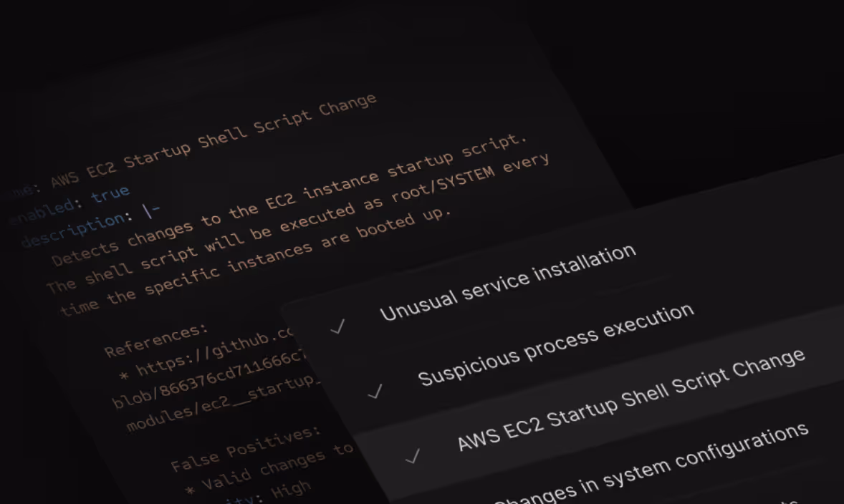The width and height of the screenshot is (844, 504).
Task: Select Unusual service installation list entry
Action: (x=507, y=282)
